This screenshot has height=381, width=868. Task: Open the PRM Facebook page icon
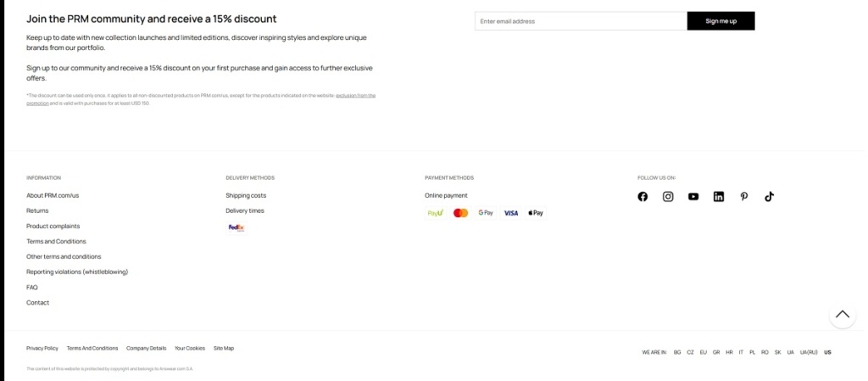point(643,197)
